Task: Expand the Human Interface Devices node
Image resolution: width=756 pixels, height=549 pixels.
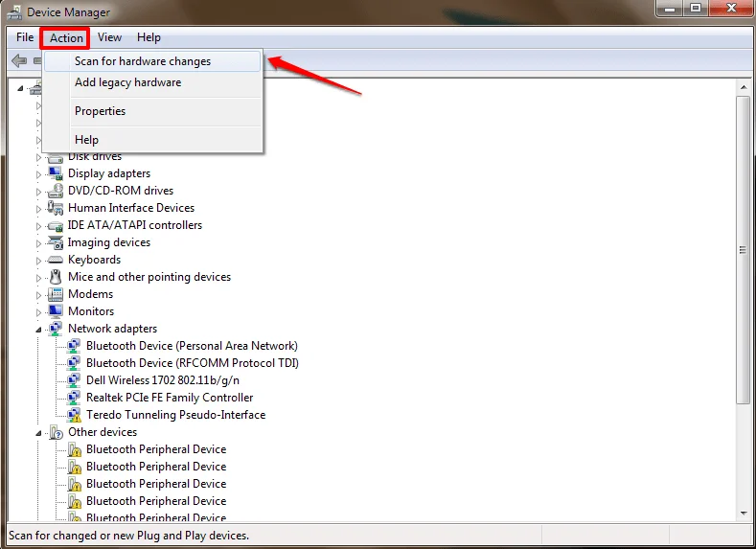Action: pos(38,209)
